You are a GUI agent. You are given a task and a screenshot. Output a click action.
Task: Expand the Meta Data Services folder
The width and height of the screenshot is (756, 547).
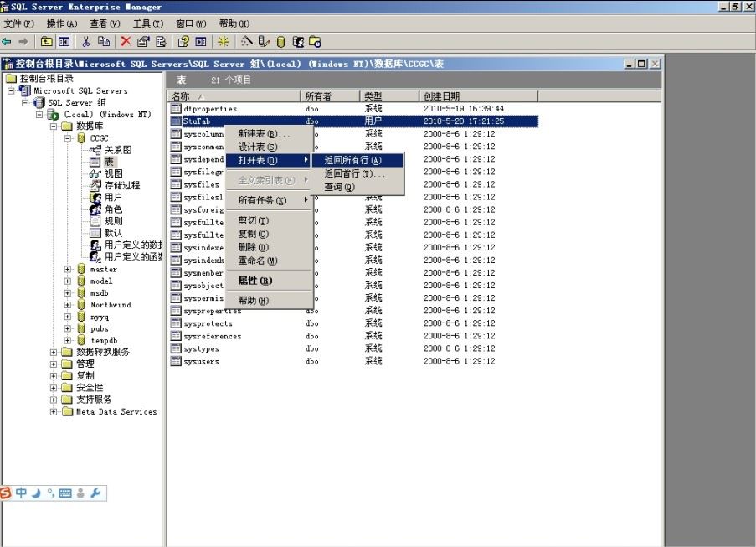click(54, 411)
